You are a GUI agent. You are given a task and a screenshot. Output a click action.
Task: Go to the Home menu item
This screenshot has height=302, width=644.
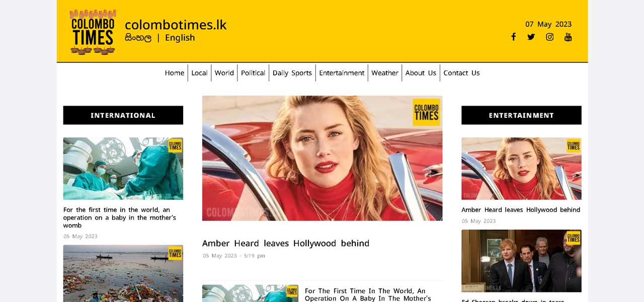[x=175, y=73]
